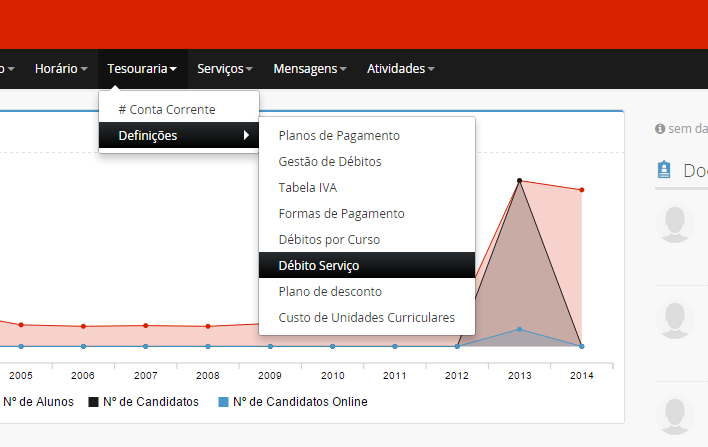Screen dimensions: 708x447
Task: Click the info icon beside 'sem da' text
Action: click(x=659, y=129)
